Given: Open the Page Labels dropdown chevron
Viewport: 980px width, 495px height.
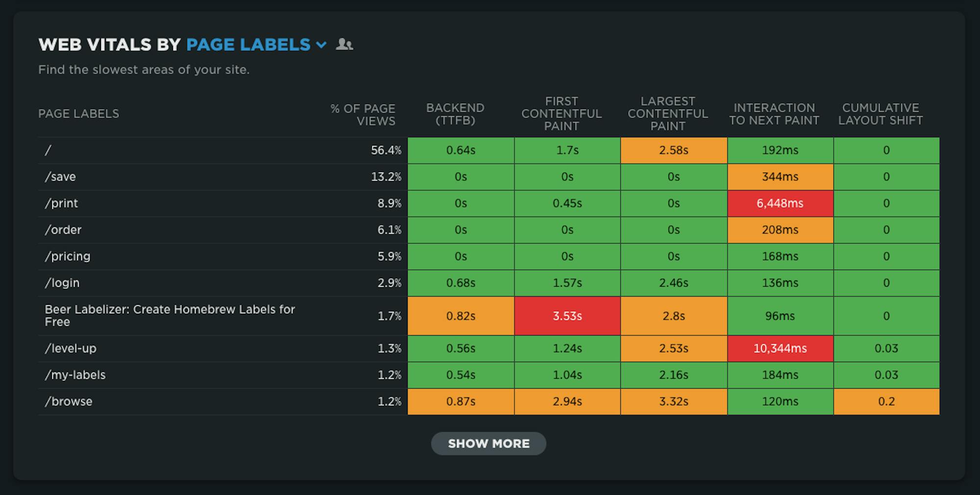Looking at the screenshot, I should tap(321, 45).
